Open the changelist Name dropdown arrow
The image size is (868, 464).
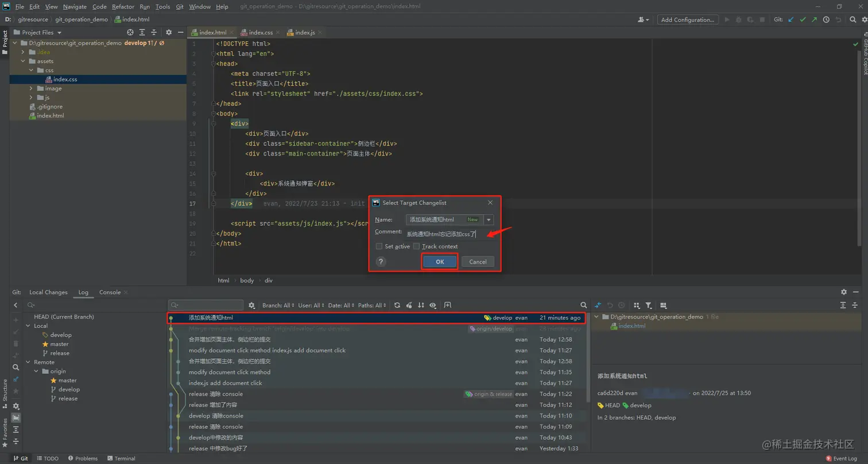tap(489, 219)
